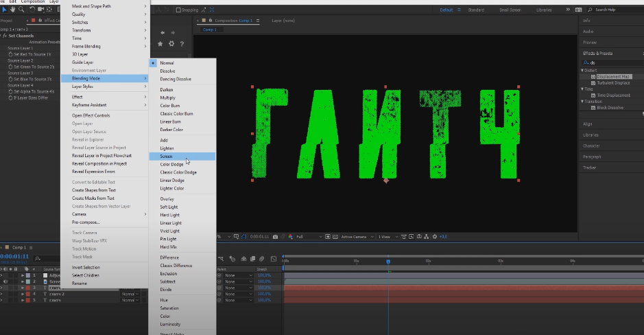Click red label color swatch of layer 4
Screen dimensions: 644x335
click(28, 294)
